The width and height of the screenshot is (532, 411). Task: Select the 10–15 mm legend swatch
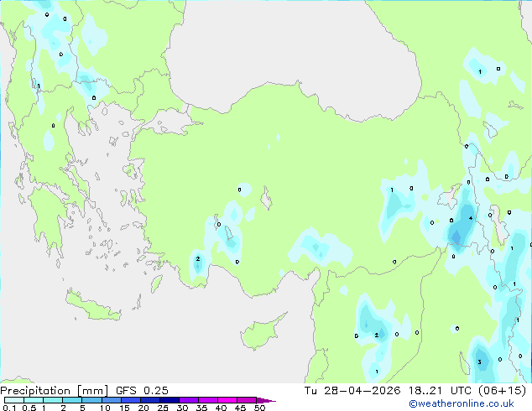click(x=112, y=400)
